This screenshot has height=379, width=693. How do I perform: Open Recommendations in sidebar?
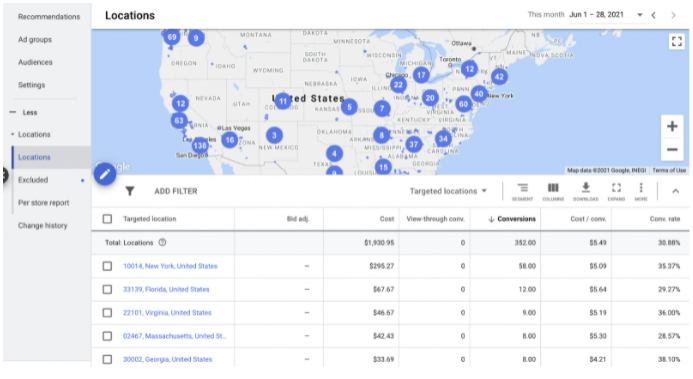[49, 17]
